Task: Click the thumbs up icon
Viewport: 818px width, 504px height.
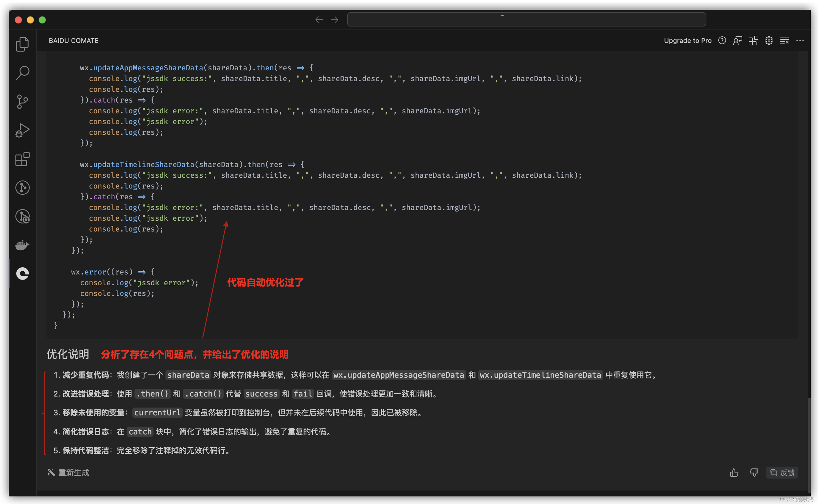Action: click(734, 472)
